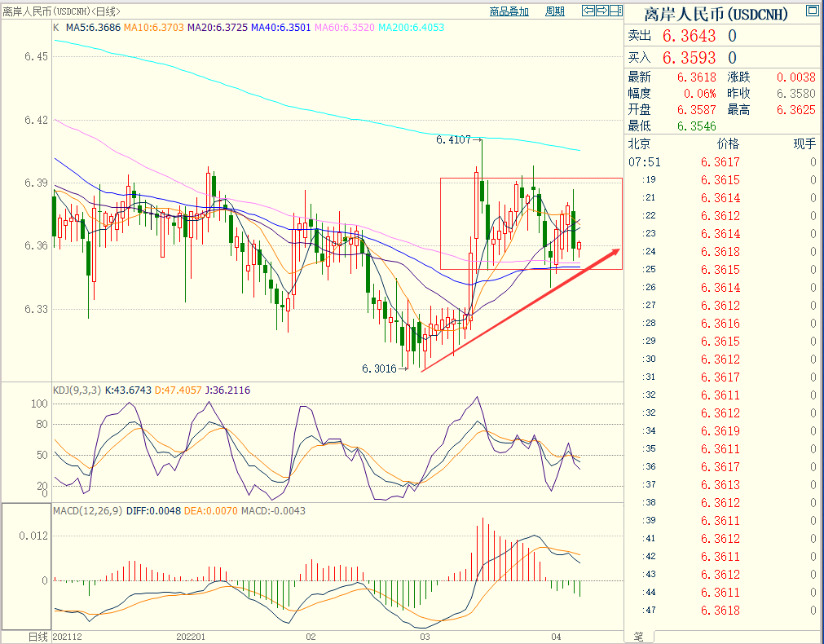This screenshot has width=824, height=644.
Task: Click the red arrow trendline head on the chart
Action: click(613, 253)
